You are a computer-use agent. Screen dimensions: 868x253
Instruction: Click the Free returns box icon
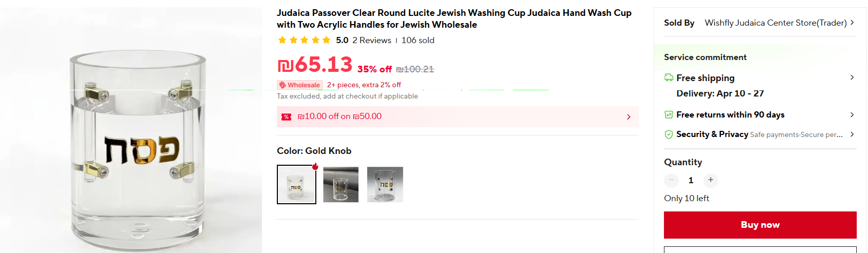[669, 114]
